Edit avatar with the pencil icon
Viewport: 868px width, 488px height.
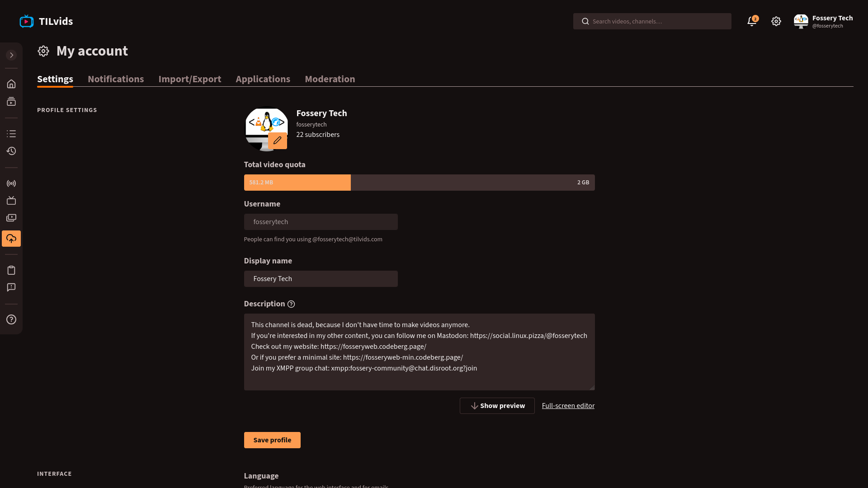coord(278,141)
